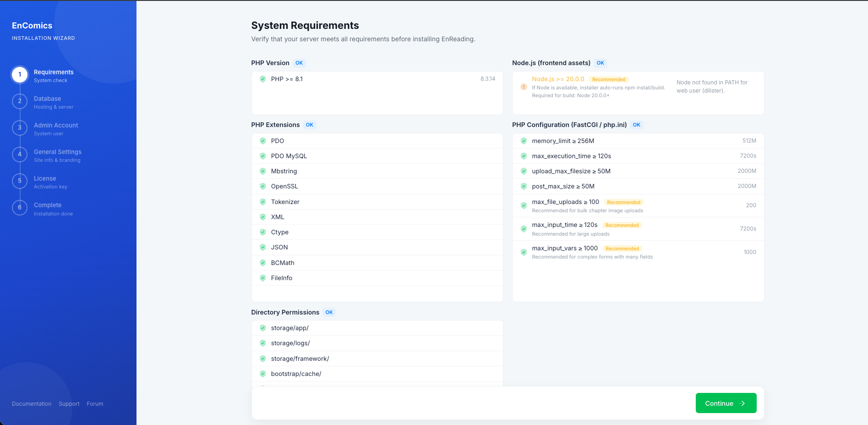Click the check icon beside storage/app/
This screenshot has width=868, height=425.
click(x=263, y=328)
